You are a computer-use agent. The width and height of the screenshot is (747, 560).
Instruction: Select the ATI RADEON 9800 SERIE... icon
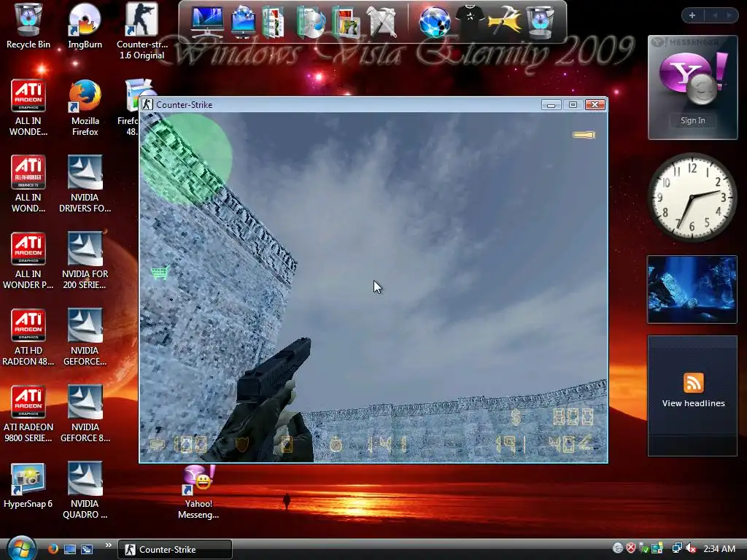coord(28,414)
